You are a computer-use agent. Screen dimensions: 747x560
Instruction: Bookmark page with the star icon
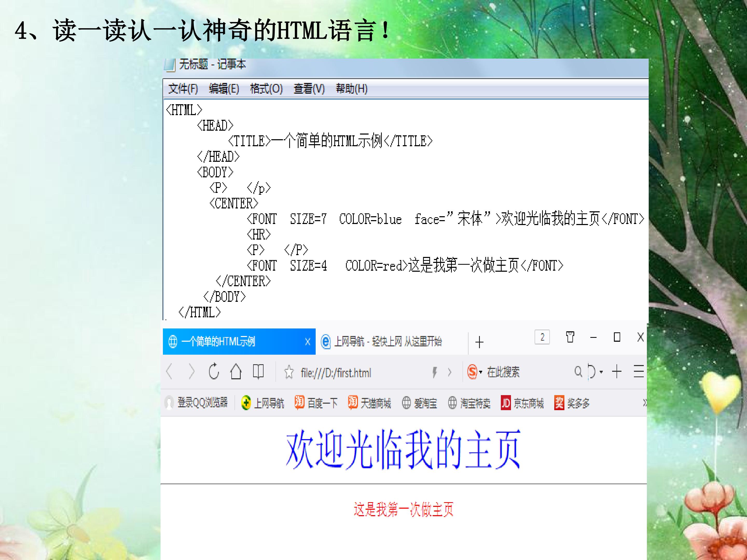289,372
